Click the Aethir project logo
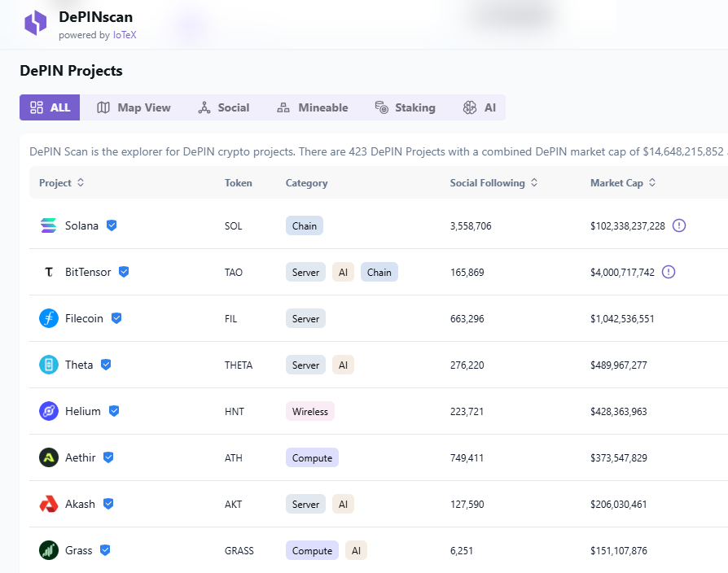728x573 pixels. click(49, 457)
